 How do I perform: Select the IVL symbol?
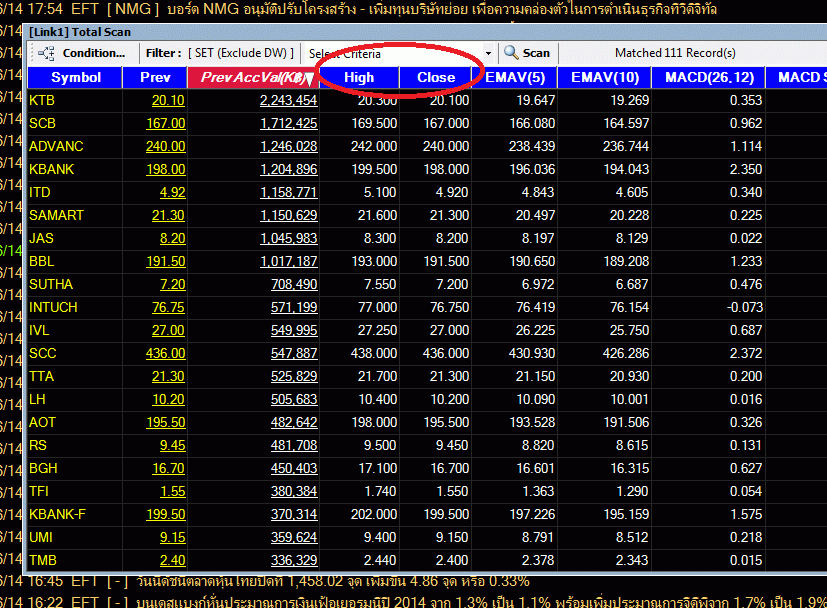tap(39, 331)
